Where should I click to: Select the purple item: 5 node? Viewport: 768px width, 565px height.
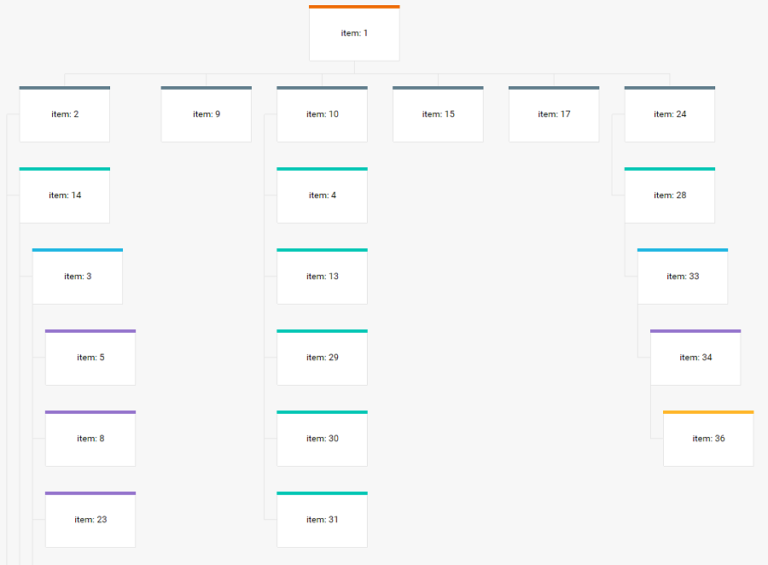tap(91, 357)
